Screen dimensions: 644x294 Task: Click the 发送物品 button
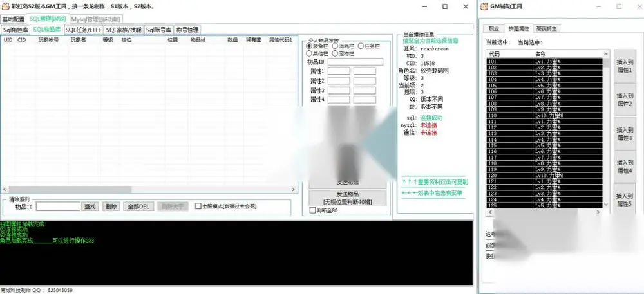(348, 198)
